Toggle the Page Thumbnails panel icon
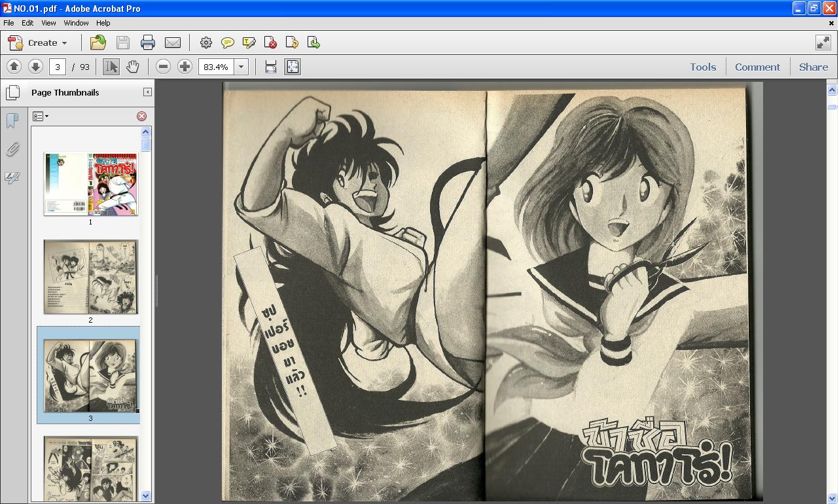Image resolution: width=839 pixels, height=504 pixels. click(13, 92)
